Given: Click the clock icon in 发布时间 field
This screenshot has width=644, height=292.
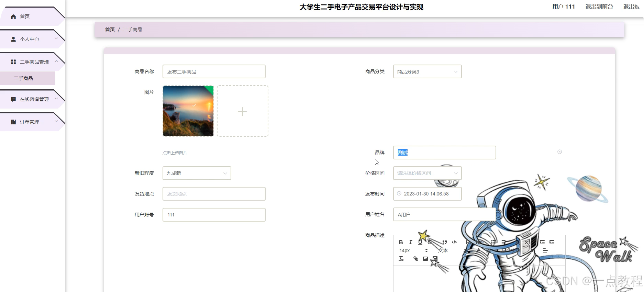Looking at the screenshot, I should coord(399,193).
